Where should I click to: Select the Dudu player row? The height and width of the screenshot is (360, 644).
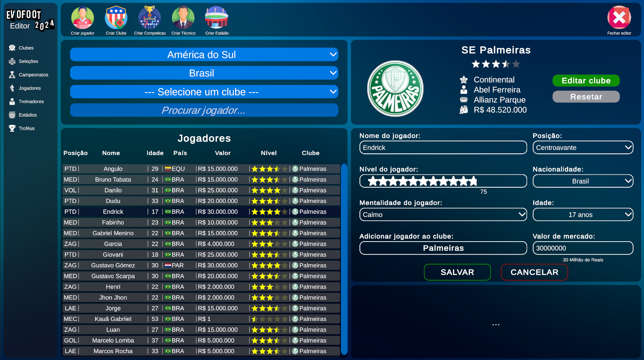[201, 201]
